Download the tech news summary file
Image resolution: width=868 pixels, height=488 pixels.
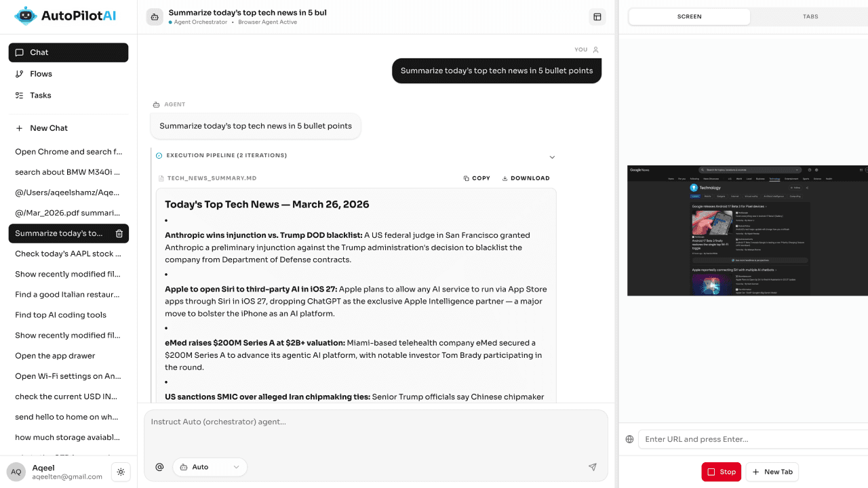tap(526, 178)
